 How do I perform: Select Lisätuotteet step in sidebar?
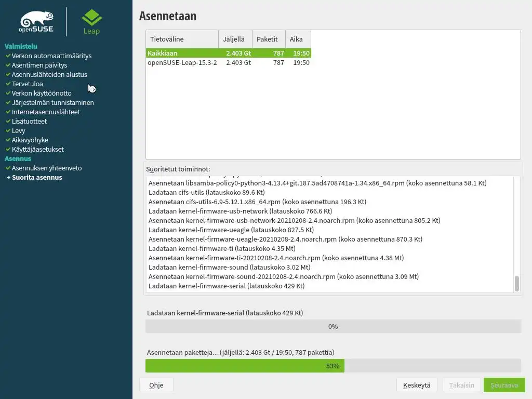[29, 121]
